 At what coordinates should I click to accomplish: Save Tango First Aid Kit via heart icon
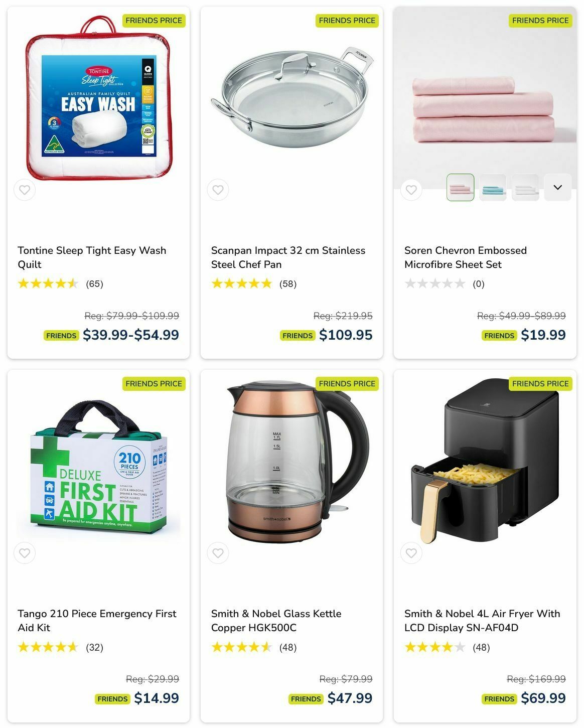(x=25, y=553)
